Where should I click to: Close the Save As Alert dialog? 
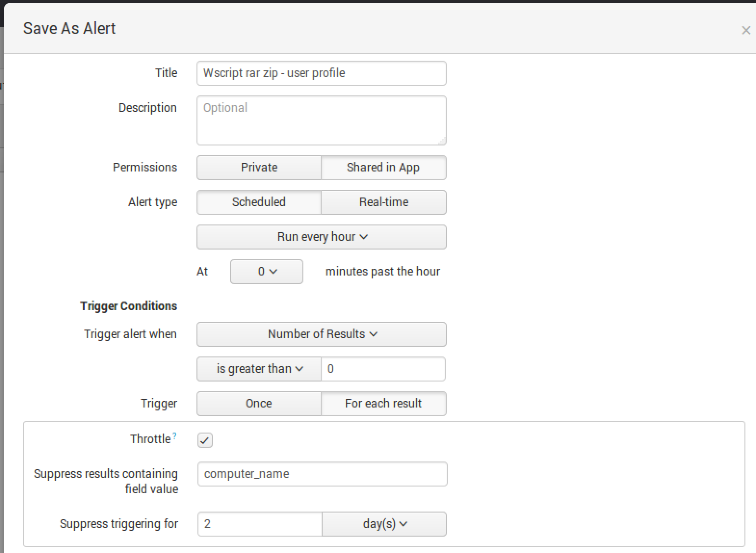tap(746, 30)
